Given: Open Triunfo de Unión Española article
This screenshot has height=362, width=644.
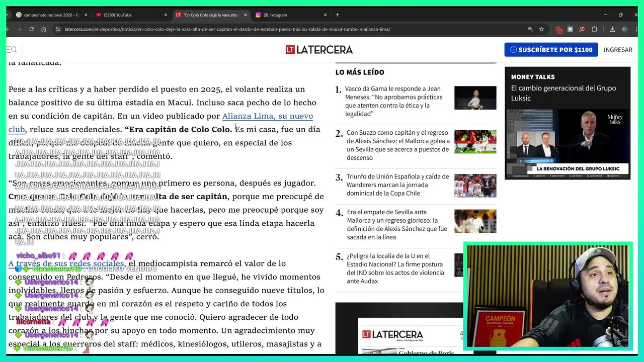Looking at the screenshot, I should pos(397,185).
